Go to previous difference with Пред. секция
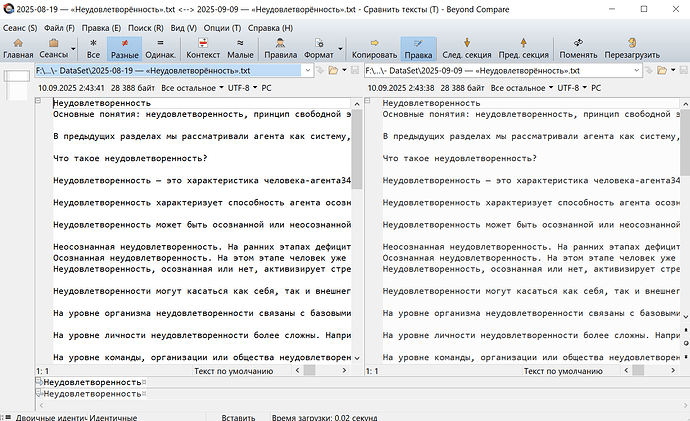This screenshot has width=690, height=421. coord(524,48)
